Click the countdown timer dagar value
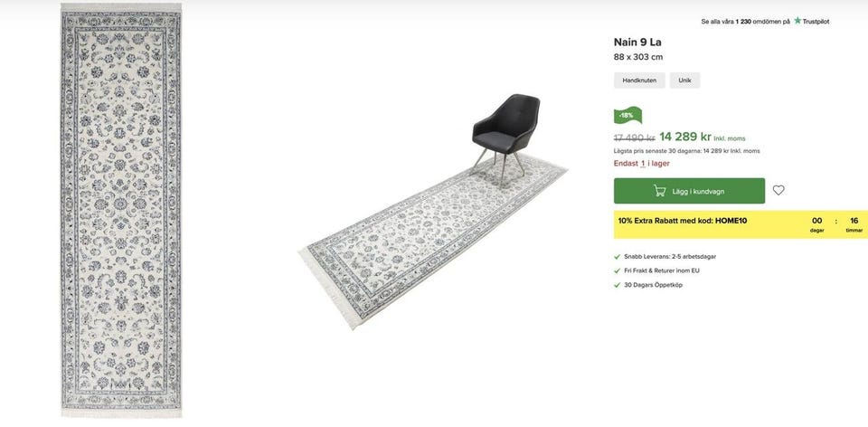This screenshot has height=427, width=868. (x=817, y=221)
